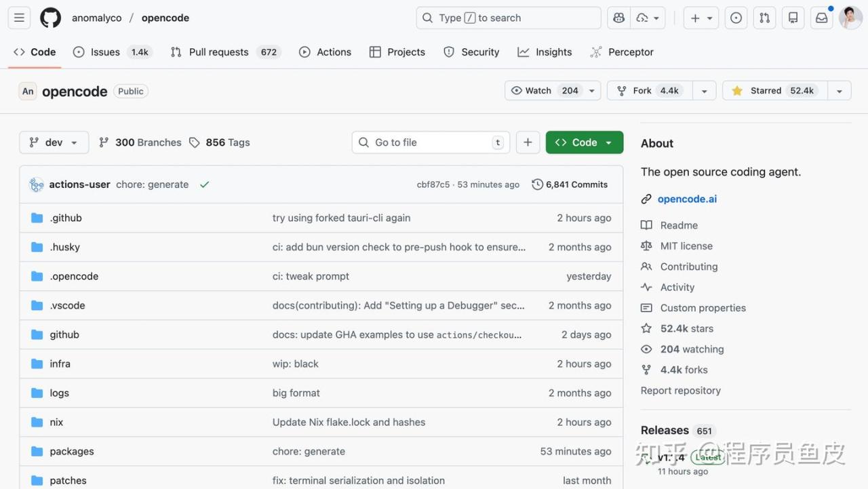This screenshot has height=489, width=868.
Task: Open the pull requests icon in top bar
Action: [764, 18]
